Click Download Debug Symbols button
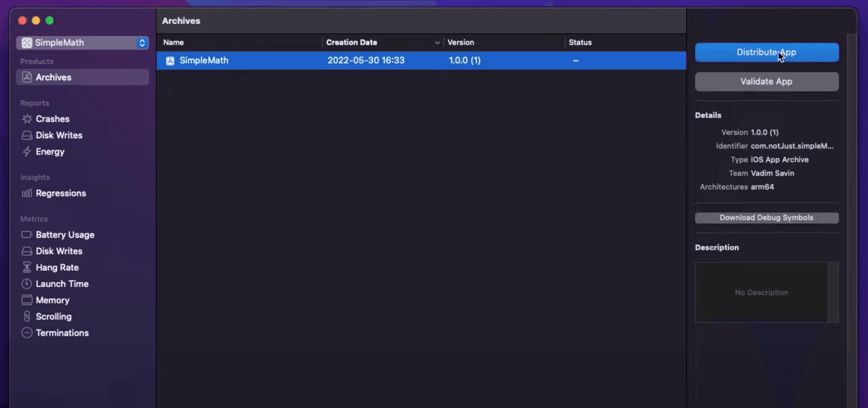The height and width of the screenshot is (408, 868). pyautogui.click(x=767, y=218)
